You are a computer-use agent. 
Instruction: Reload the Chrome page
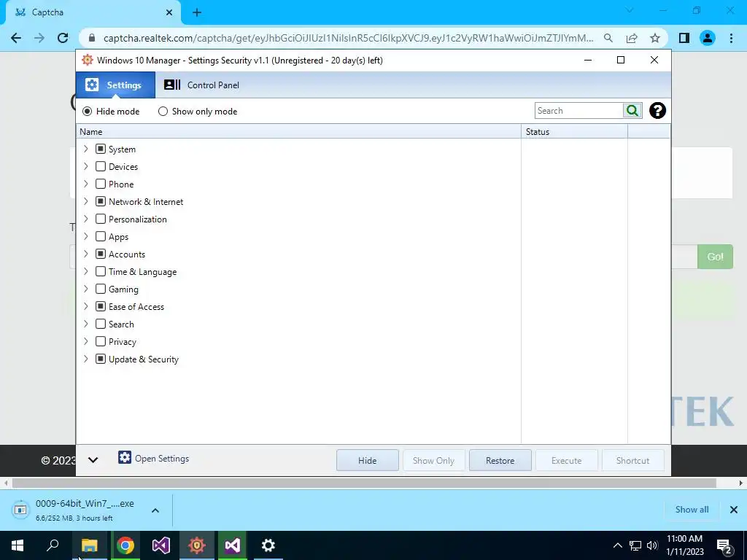[x=63, y=38]
